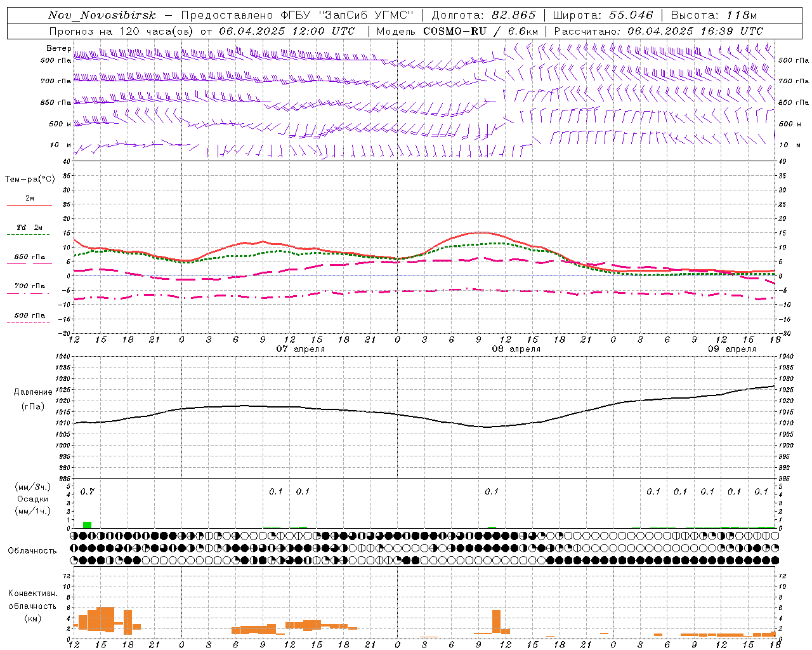This screenshot has width=812, height=650.
Task: Click the 700 гПа temperature legend entry
Action: 30,286
